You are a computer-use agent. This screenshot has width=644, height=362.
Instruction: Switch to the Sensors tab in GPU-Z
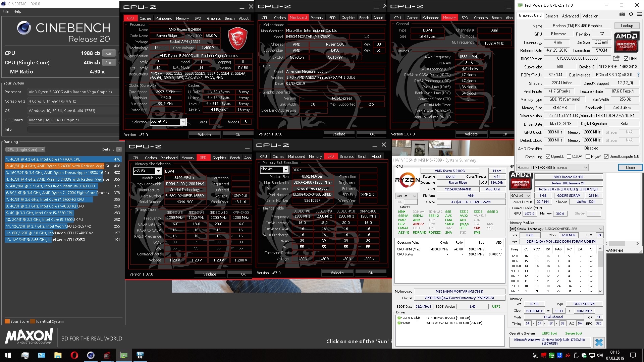[552, 16]
